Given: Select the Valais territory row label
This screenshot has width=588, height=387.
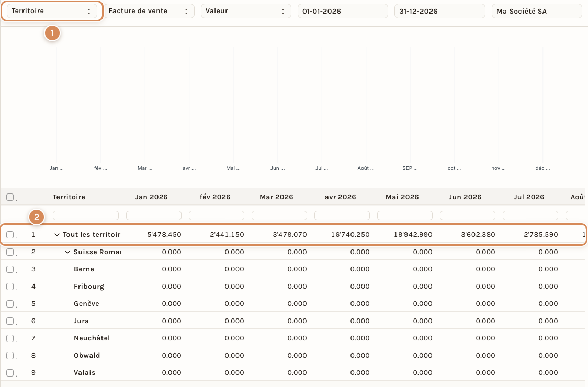Looking at the screenshot, I should [84, 373].
